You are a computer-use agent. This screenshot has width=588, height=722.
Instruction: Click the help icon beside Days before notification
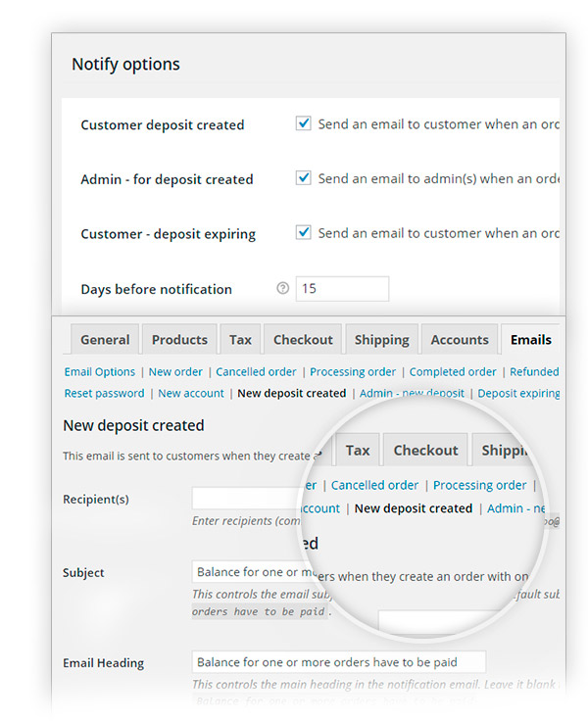tap(282, 288)
